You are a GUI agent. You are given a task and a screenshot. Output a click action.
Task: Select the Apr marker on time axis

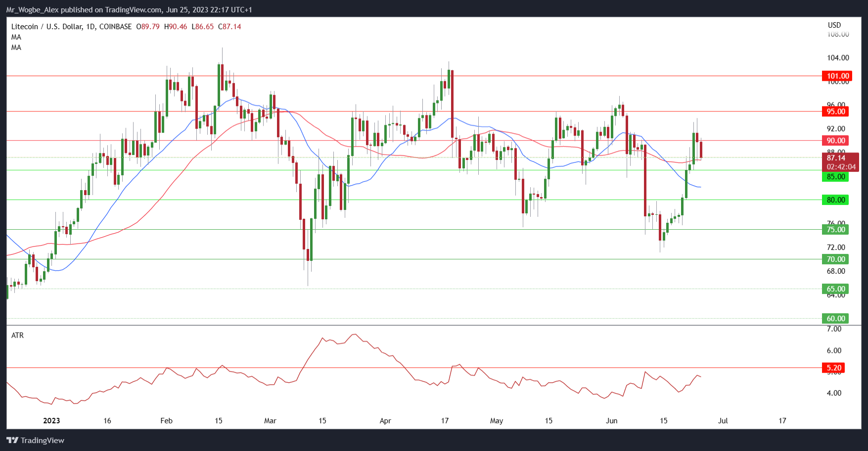tap(385, 421)
